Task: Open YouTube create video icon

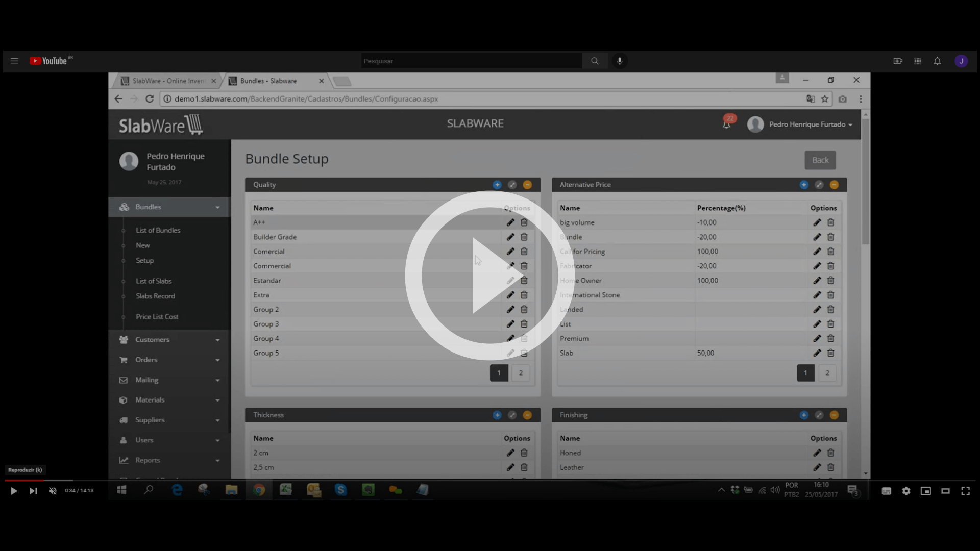Action: (898, 61)
